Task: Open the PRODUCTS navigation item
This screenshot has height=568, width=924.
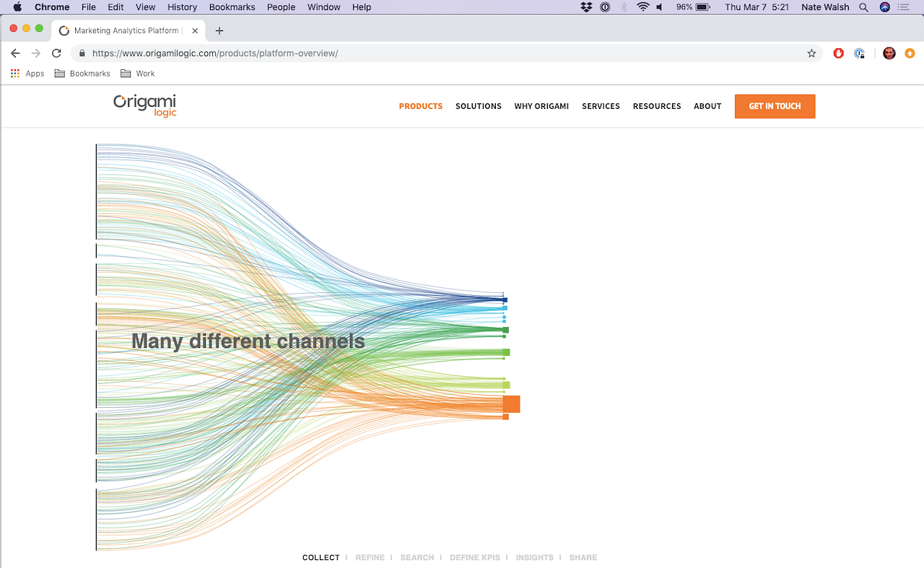Action: point(421,106)
